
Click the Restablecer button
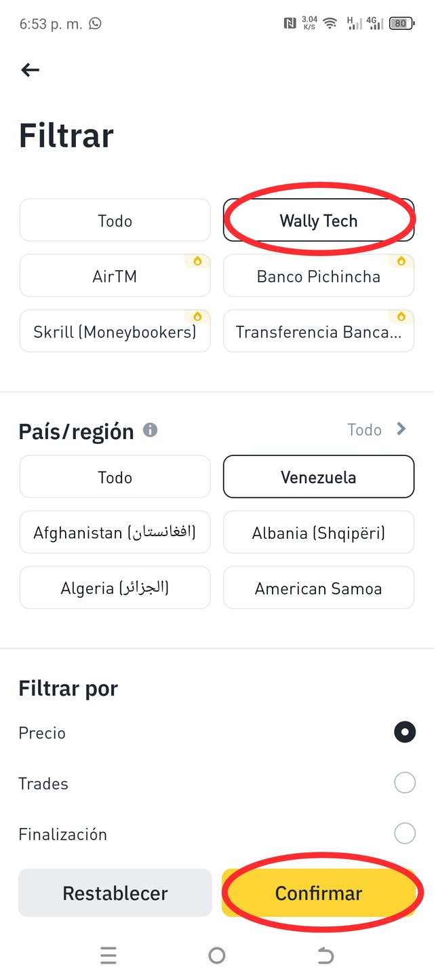click(x=115, y=893)
